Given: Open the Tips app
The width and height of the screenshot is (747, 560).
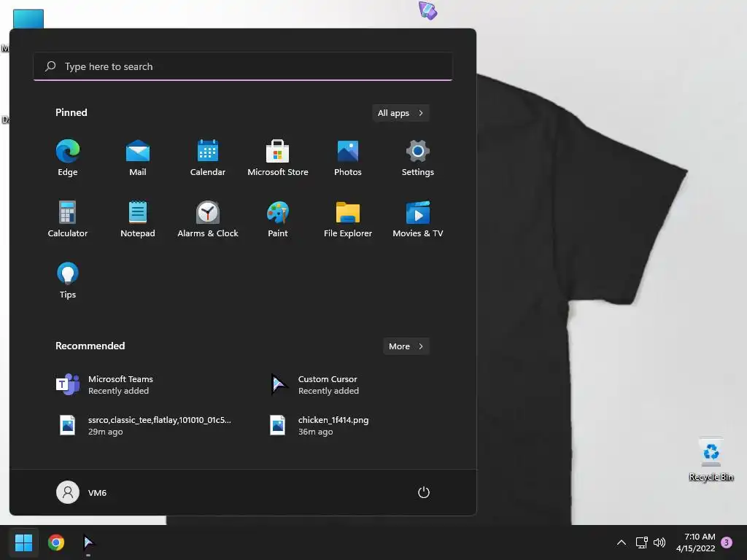Looking at the screenshot, I should [68, 281].
